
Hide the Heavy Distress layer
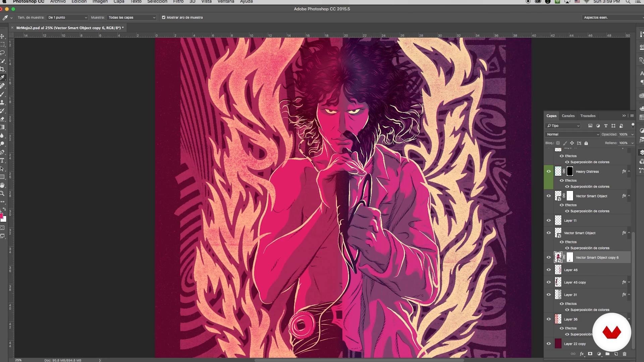pos(549,172)
